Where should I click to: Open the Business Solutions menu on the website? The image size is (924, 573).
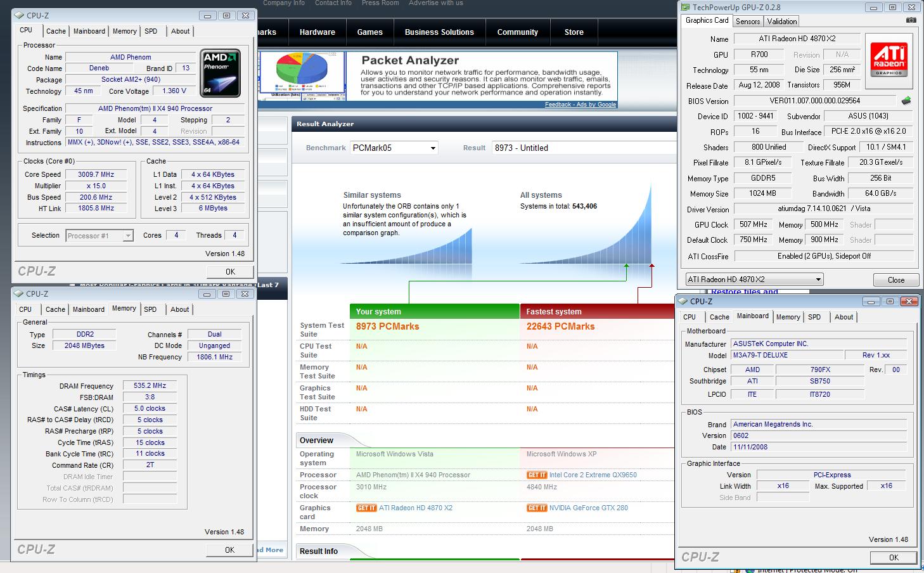(x=439, y=32)
